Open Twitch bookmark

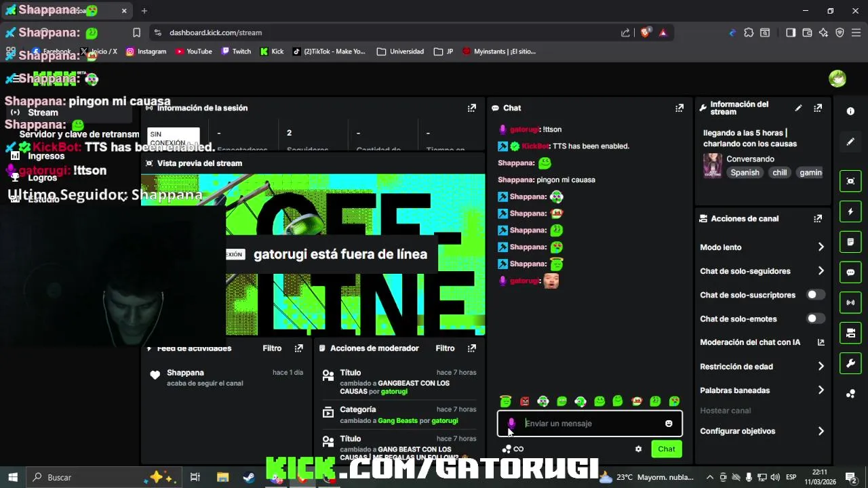click(236, 52)
